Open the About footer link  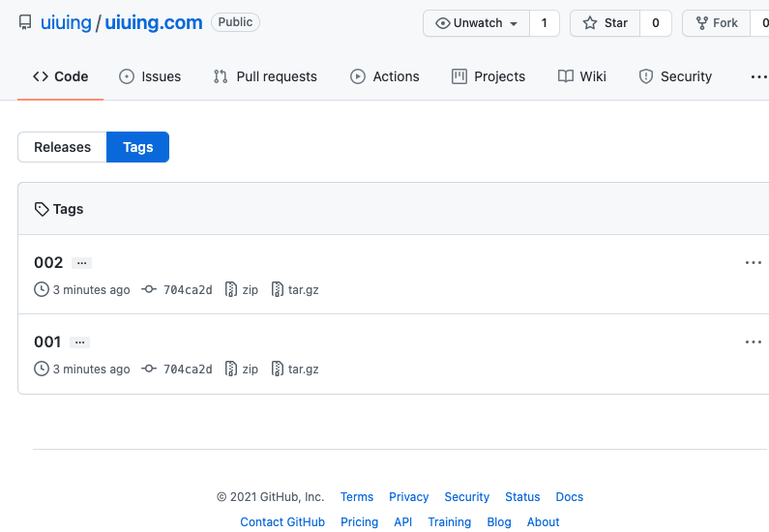(x=544, y=521)
